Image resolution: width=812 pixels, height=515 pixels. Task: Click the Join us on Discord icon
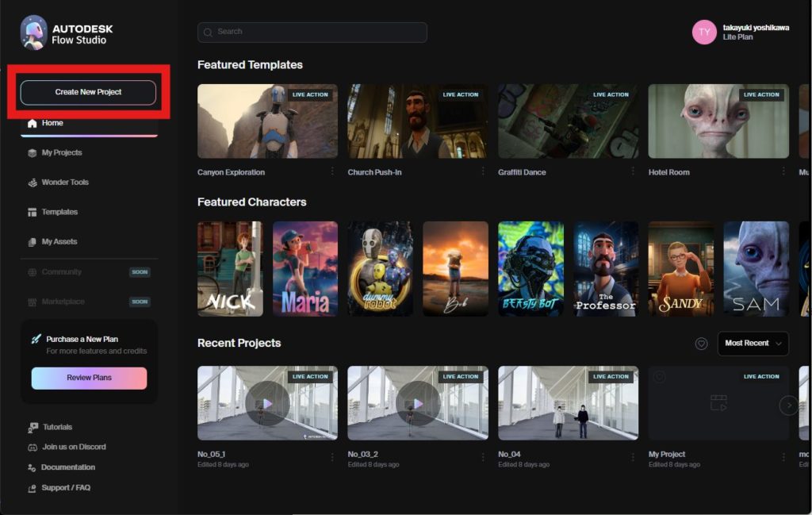click(x=32, y=448)
